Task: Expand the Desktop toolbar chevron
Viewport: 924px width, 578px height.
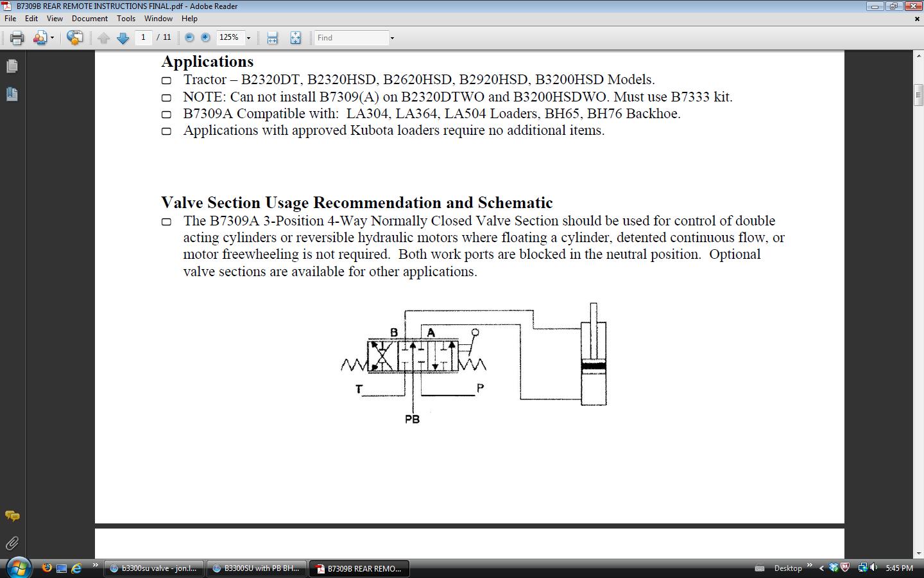Action: (x=809, y=565)
